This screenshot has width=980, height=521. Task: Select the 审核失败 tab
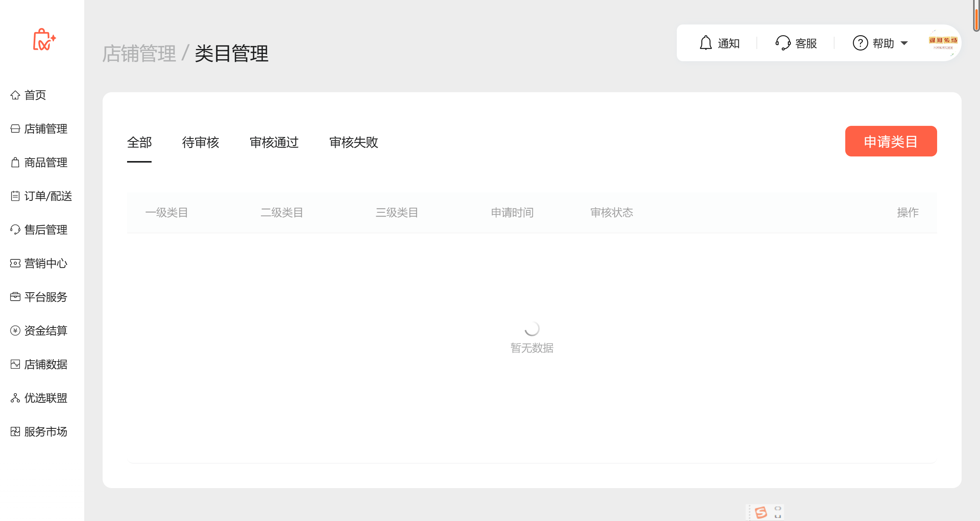click(353, 142)
